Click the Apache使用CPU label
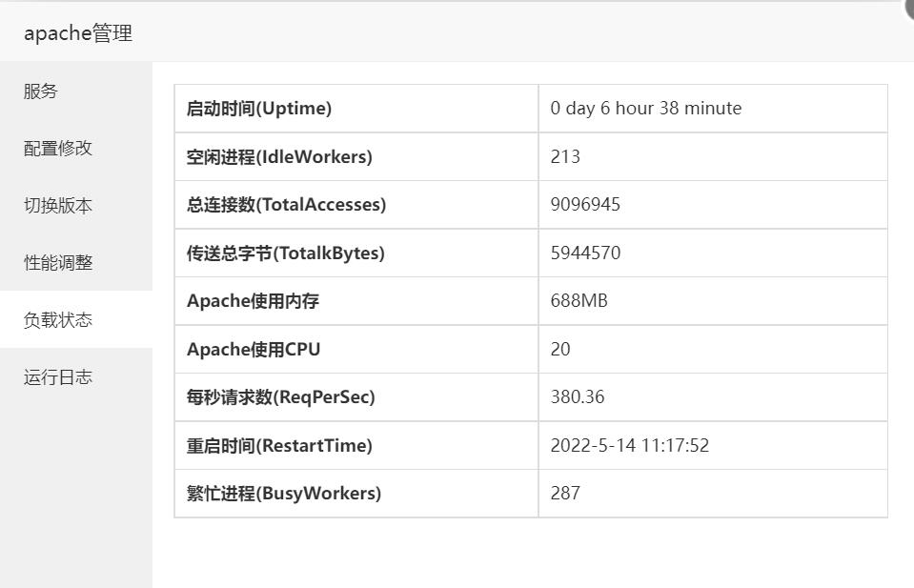 254,349
